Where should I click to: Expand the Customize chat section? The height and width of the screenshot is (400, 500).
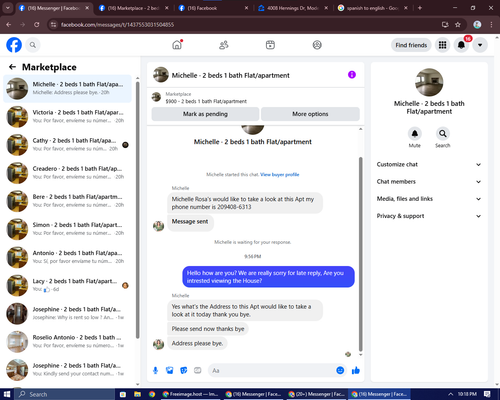429,164
